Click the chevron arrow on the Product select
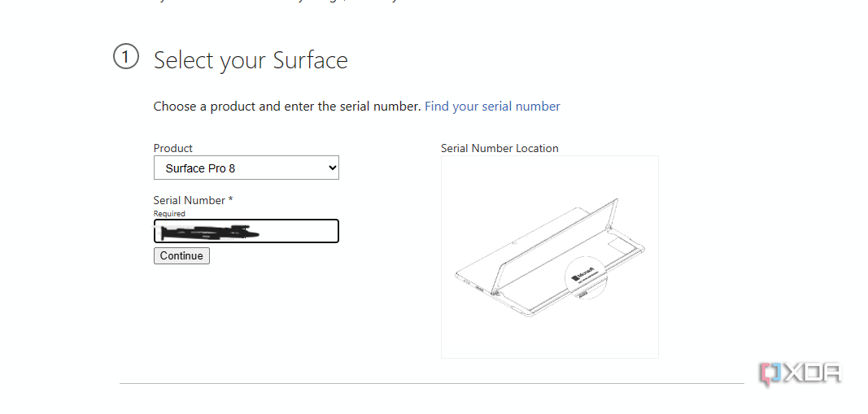The height and width of the screenshot is (414, 868). [x=331, y=168]
